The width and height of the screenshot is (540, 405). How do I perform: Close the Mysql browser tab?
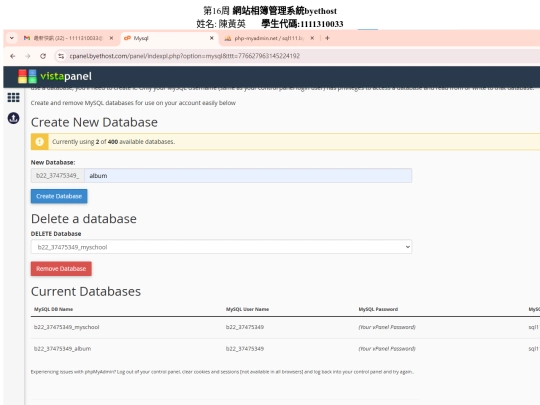click(x=212, y=38)
